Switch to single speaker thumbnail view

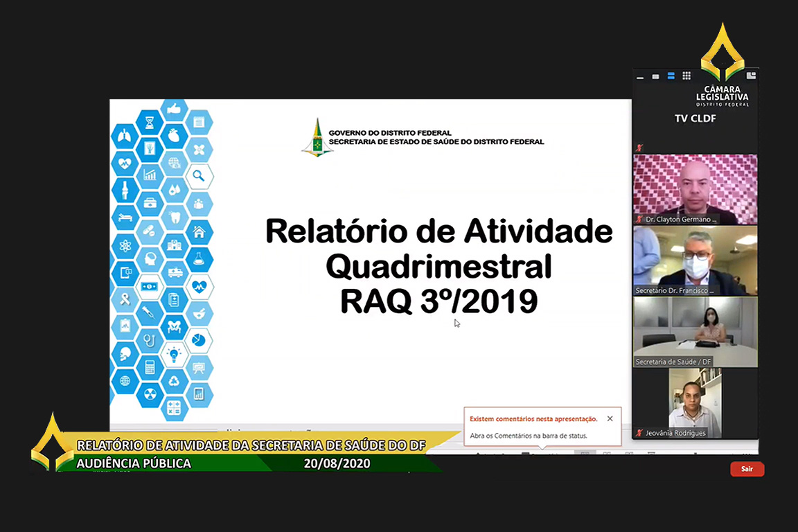coord(655,76)
